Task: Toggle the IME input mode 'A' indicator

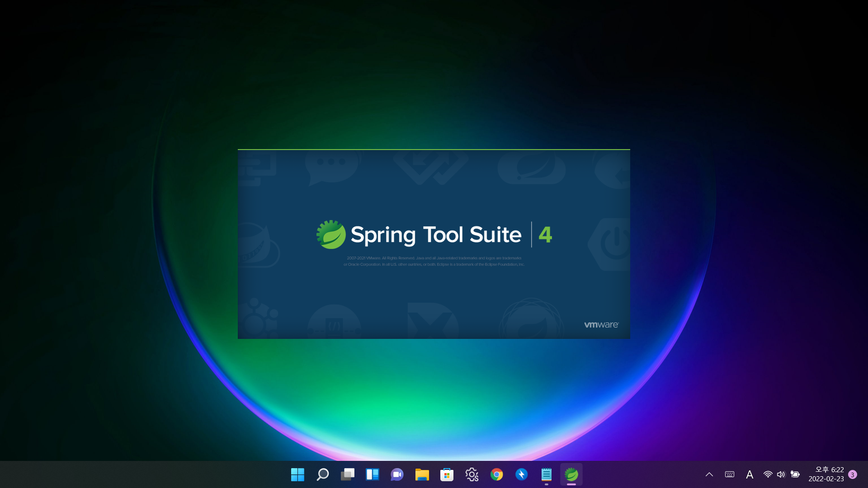Action: (x=749, y=474)
